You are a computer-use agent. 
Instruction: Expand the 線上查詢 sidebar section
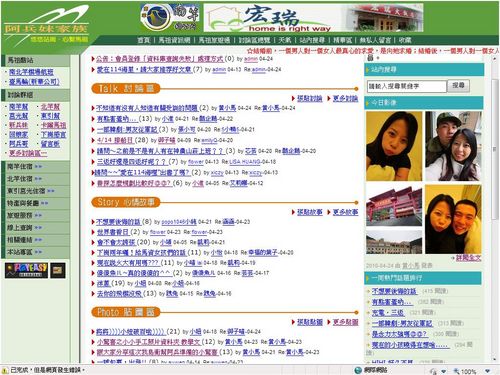point(36,228)
